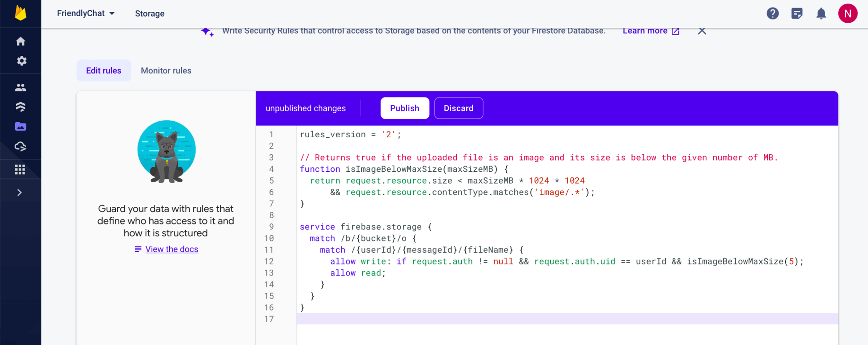The image size is (868, 345).
Task: Open Firestore Database icon in sidebar
Action: [x=20, y=107]
